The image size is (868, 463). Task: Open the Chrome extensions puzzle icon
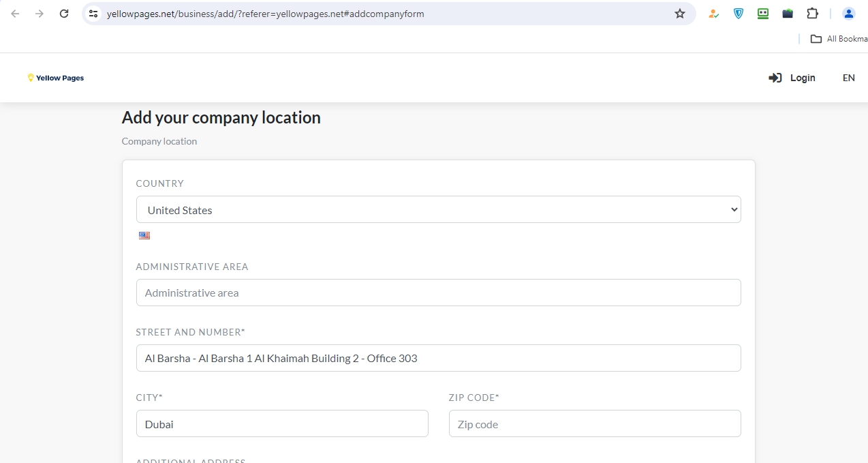coord(812,14)
